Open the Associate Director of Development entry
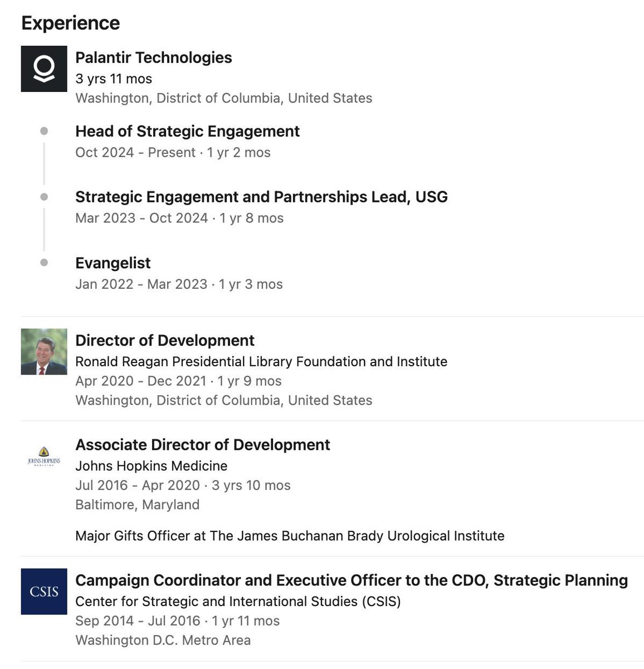The width and height of the screenshot is (644, 669). point(203,444)
